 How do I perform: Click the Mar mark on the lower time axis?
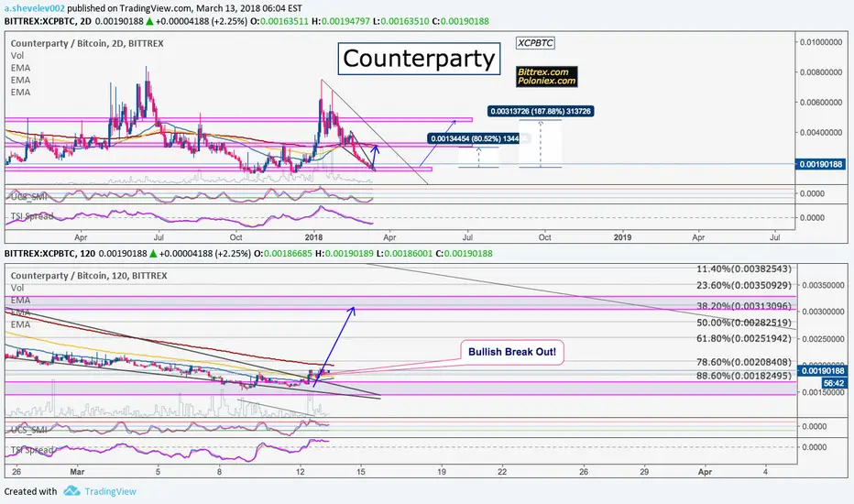pos(77,471)
